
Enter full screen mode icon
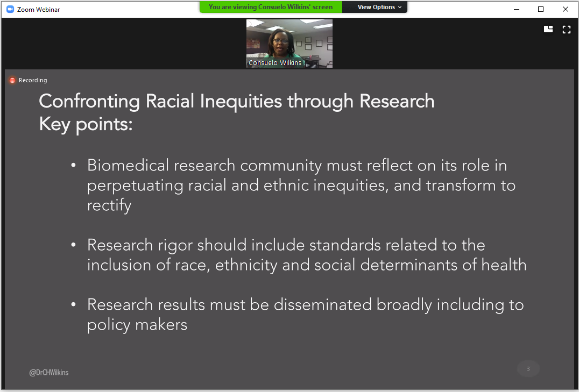pyautogui.click(x=567, y=30)
